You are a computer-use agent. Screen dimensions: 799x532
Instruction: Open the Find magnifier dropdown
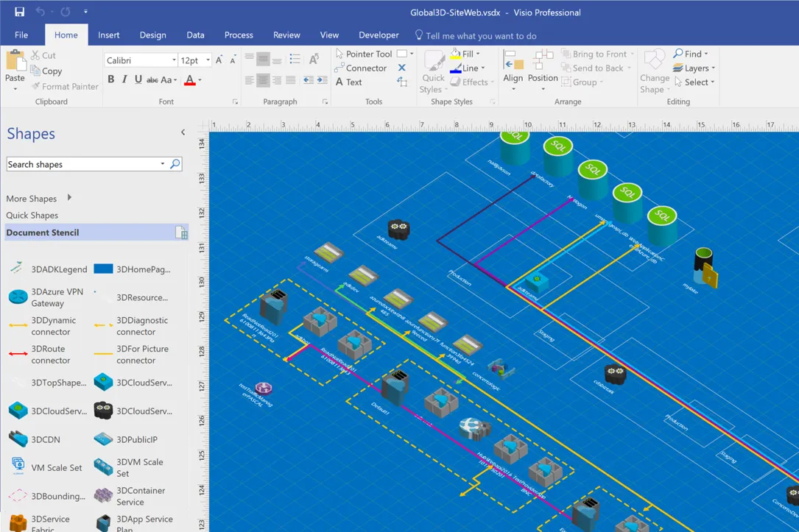[691, 54]
